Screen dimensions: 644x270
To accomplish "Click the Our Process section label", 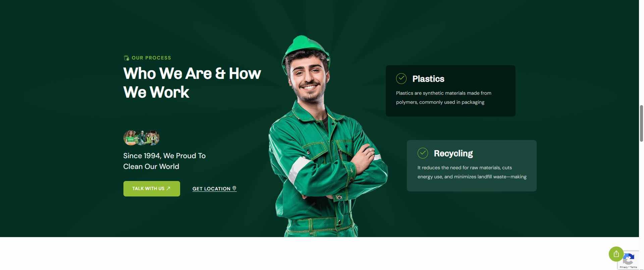I will point(151,58).
